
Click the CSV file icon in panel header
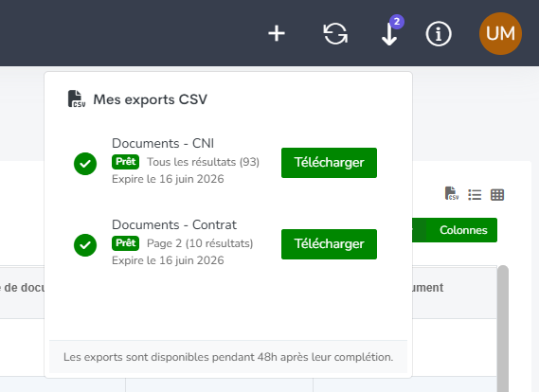click(x=77, y=98)
